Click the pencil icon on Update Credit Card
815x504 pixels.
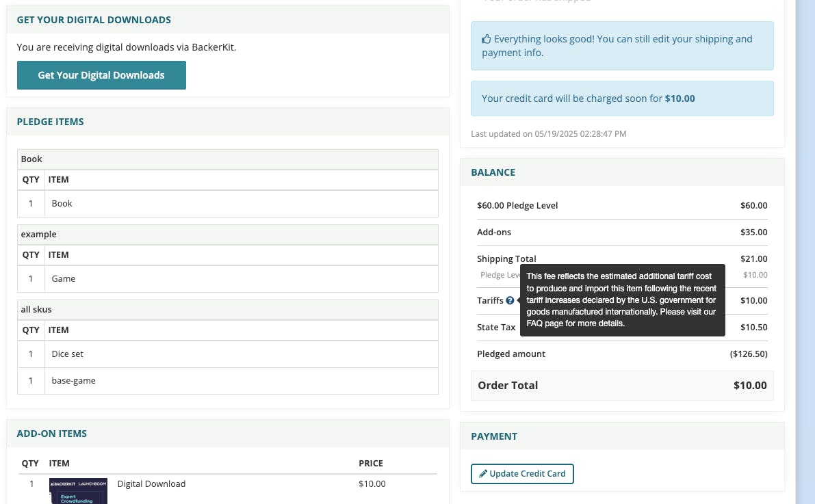(x=482, y=474)
